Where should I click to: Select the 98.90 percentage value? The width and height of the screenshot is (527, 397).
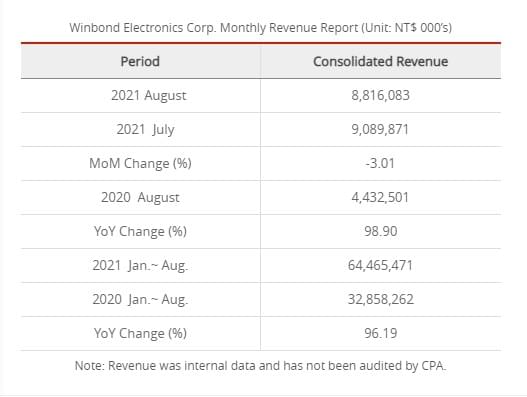tap(380, 231)
